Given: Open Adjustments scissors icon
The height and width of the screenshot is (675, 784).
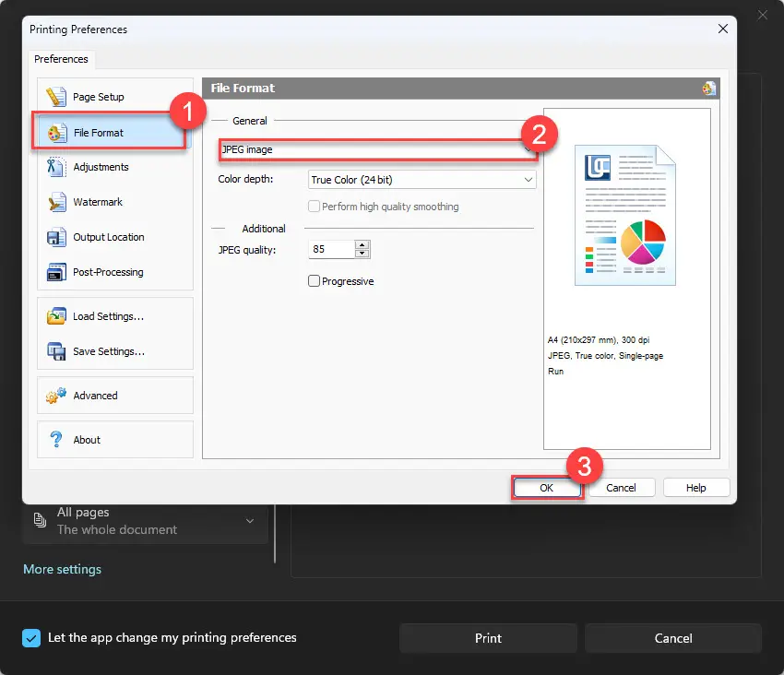Looking at the screenshot, I should click(x=56, y=167).
